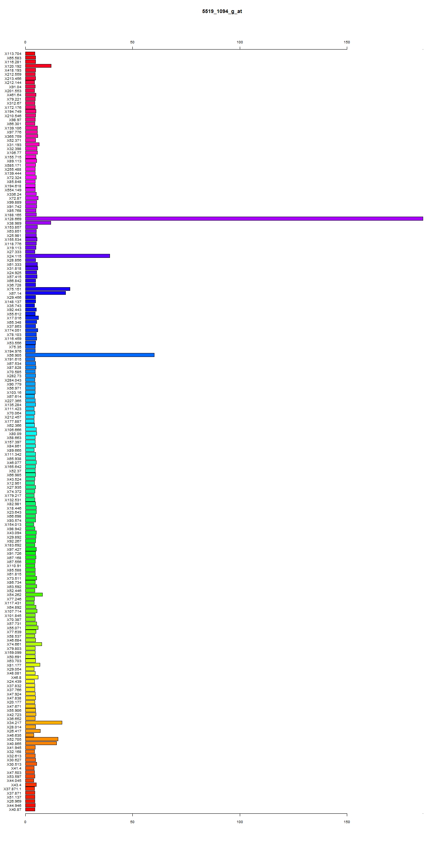Image resolution: width=434 pixels, height=868 pixels.
Task: Click the label X154.013
Action: click(13, 525)
